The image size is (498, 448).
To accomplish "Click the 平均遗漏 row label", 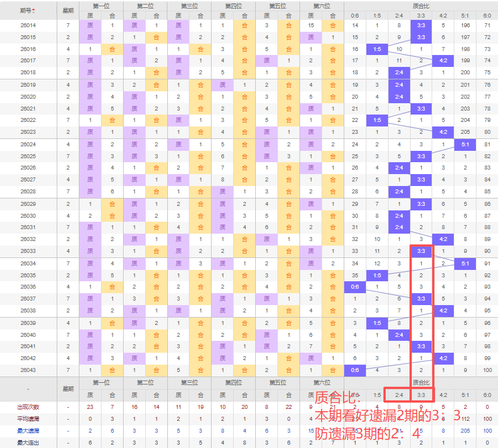I will [28, 419].
